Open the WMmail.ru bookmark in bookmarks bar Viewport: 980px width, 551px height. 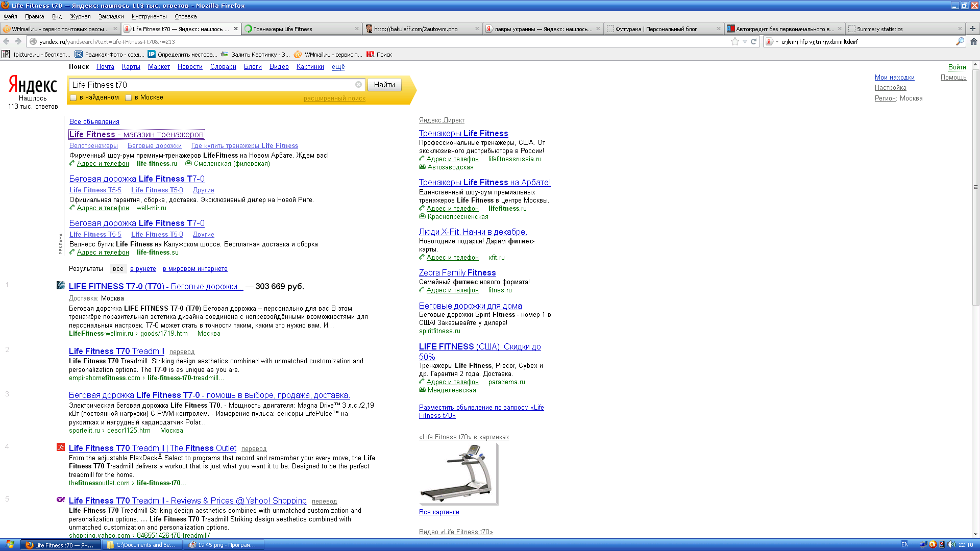[x=328, y=54]
